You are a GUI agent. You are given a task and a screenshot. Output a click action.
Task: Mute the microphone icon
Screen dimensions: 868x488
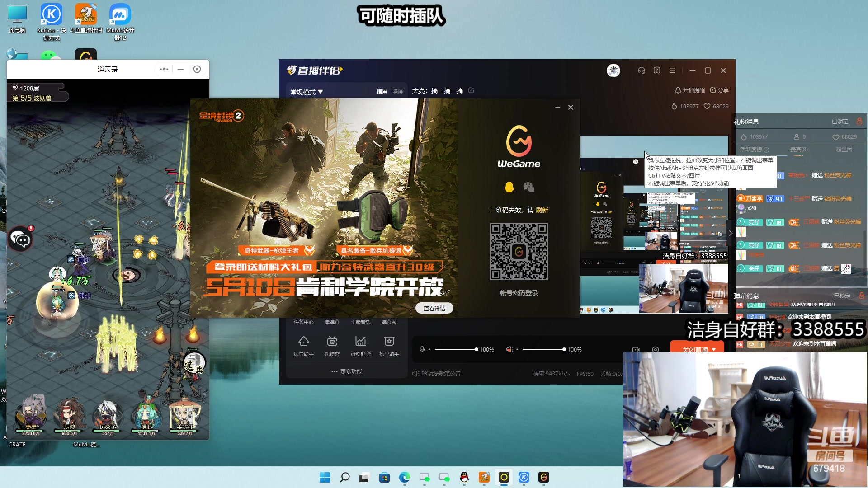[x=422, y=349]
